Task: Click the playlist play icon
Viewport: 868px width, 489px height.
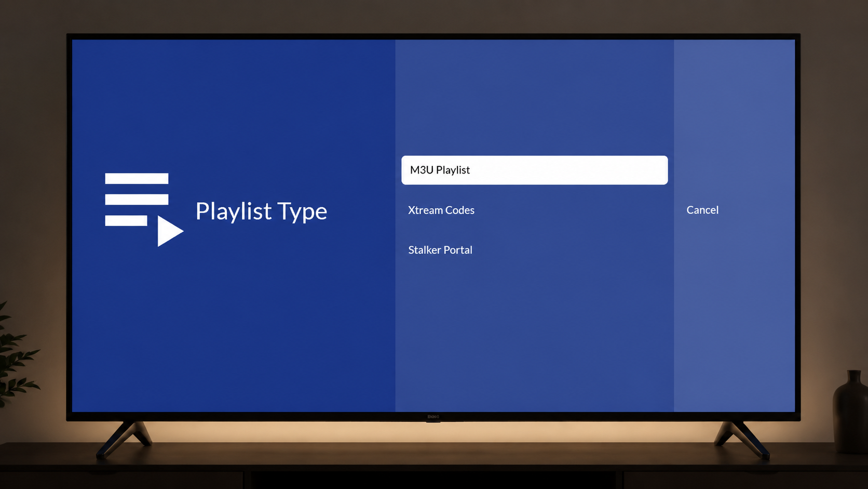Action: [x=144, y=210]
